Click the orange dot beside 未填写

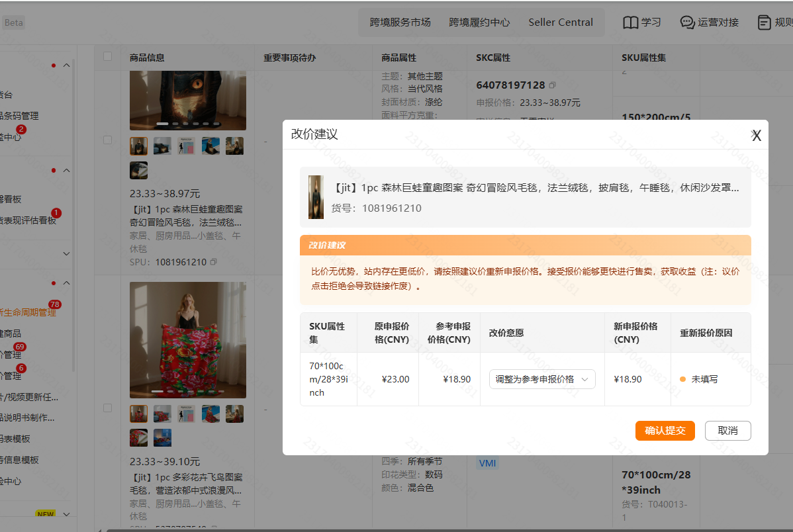(682, 379)
